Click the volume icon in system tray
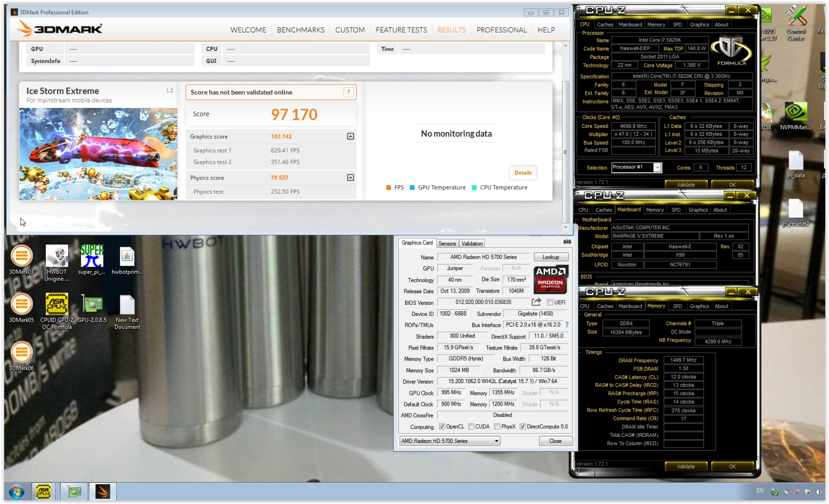The height and width of the screenshot is (504, 829). (x=818, y=491)
